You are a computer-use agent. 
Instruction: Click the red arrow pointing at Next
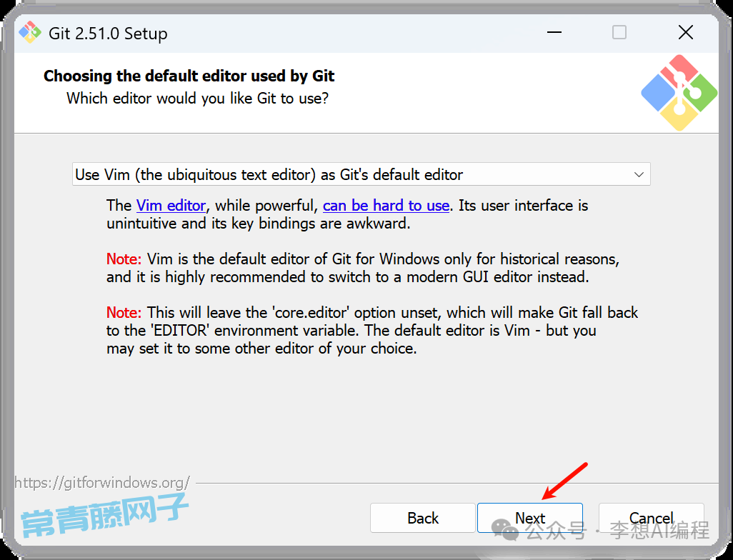tap(564, 481)
